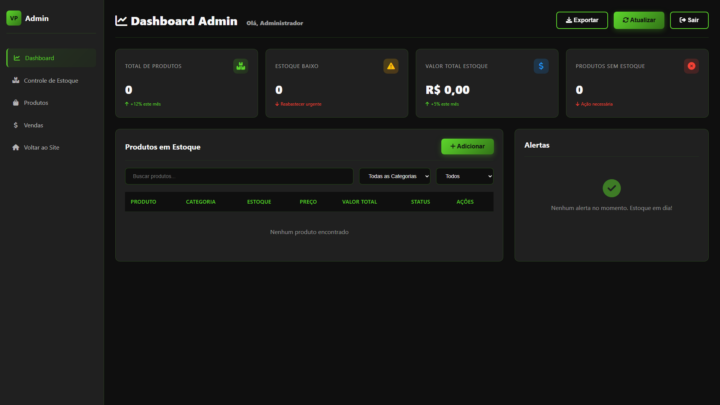Click the warning triangle icon on Estoque Baixo card
720x405 pixels.
[391, 66]
